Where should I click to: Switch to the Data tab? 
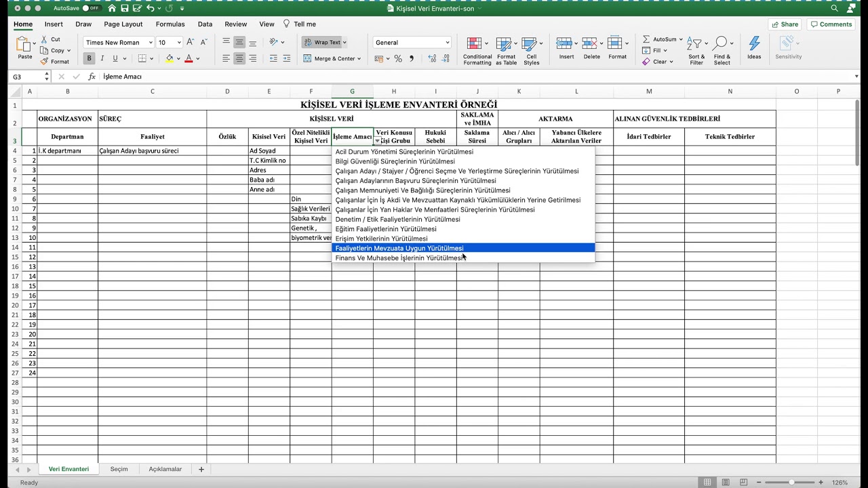coord(205,24)
